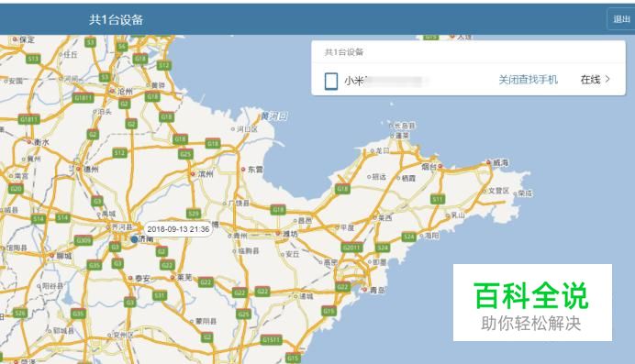635x364 pixels.
Task: Click the G20 highway shield
Action: (16, 189)
